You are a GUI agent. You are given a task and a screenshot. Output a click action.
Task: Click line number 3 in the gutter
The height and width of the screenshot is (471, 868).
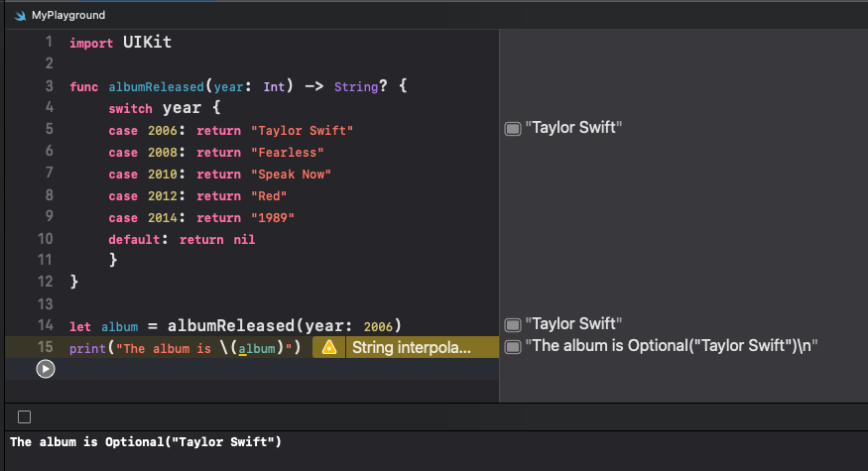(x=50, y=86)
